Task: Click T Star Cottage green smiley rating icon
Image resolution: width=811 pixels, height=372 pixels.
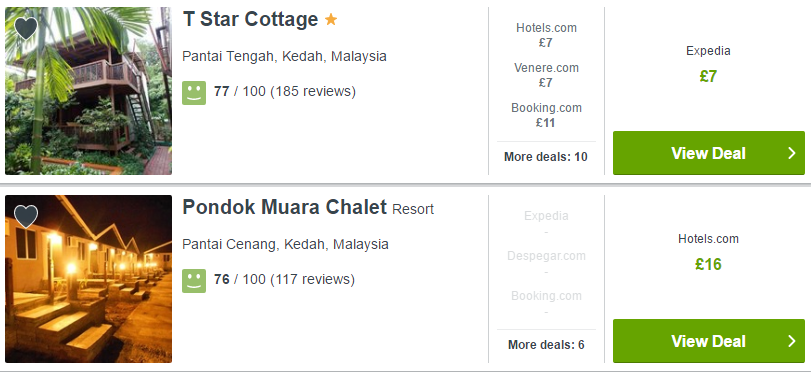Action: (194, 93)
